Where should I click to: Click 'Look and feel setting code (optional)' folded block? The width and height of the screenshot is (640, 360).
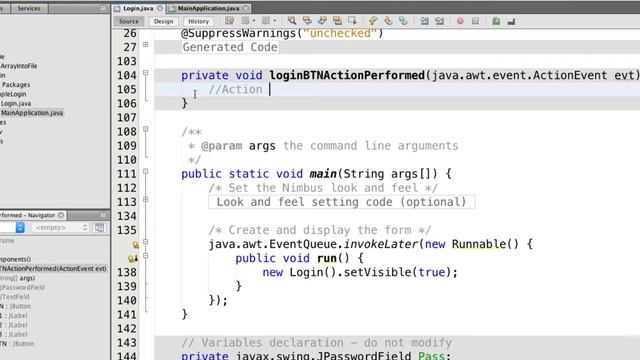point(342,202)
